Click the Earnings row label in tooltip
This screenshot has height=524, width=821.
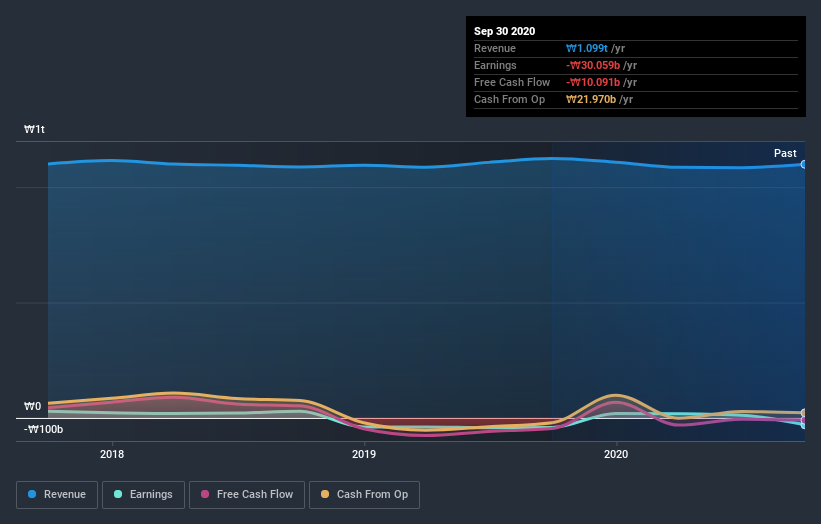coord(495,65)
